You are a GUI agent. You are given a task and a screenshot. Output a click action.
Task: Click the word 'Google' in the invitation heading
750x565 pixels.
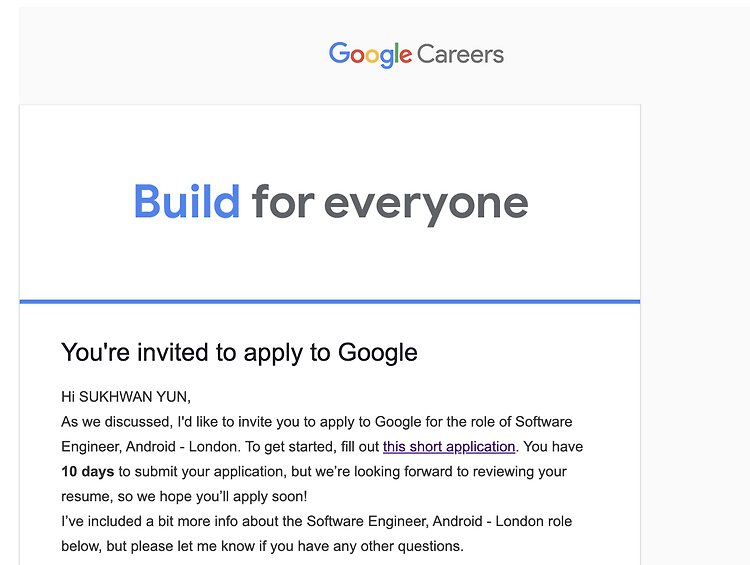(378, 353)
